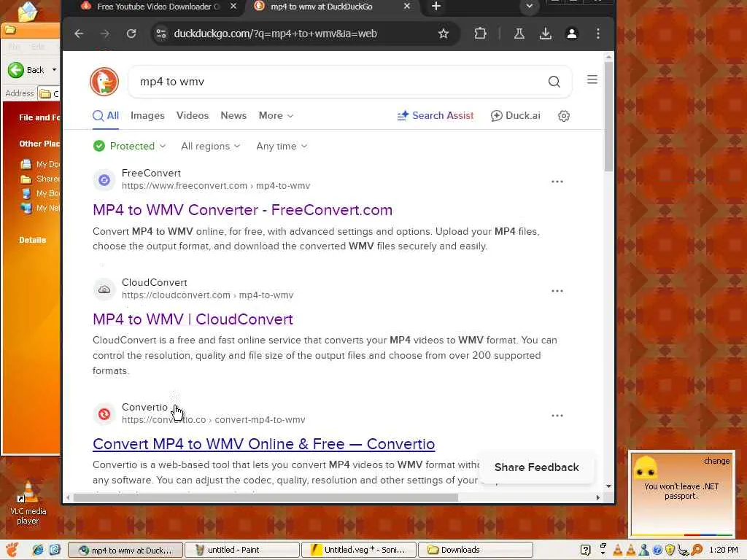
Task: Click Other Places heading in Explorer sidebar
Action: click(x=39, y=144)
